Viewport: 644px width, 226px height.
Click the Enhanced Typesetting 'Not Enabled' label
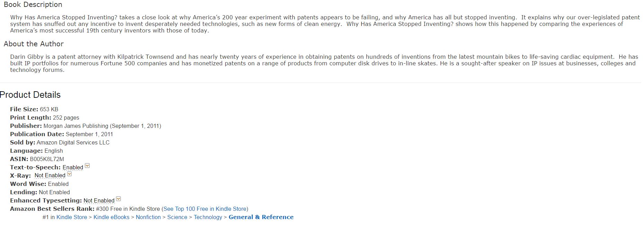(x=99, y=201)
